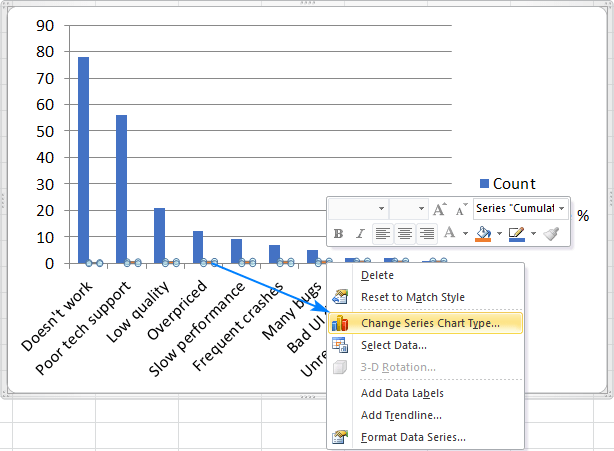Apply the shape outline pen color
The width and height of the screenshot is (614, 451).
pyautogui.click(x=516, y=234)
